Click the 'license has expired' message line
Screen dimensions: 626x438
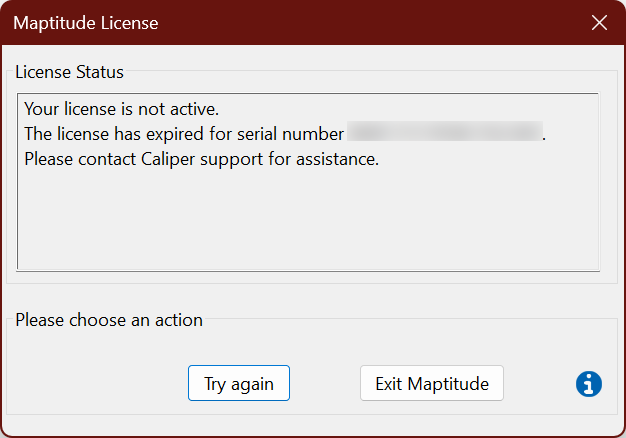(184, 134)
